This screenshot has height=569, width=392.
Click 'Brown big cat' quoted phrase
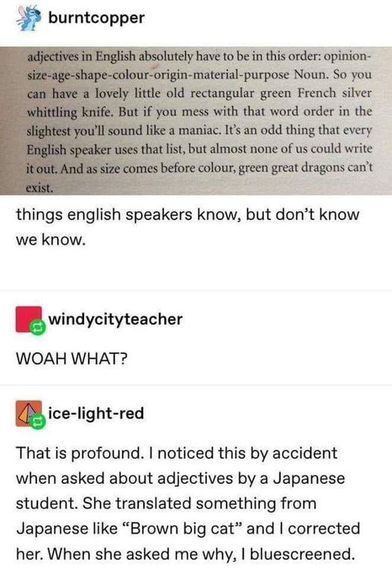click(183, 529)
